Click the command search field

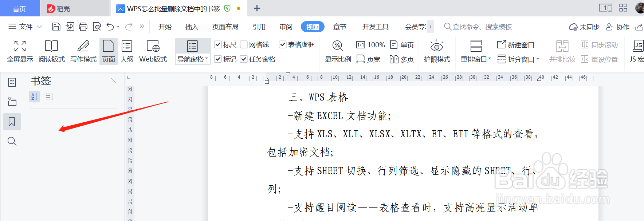coord(478,27)
